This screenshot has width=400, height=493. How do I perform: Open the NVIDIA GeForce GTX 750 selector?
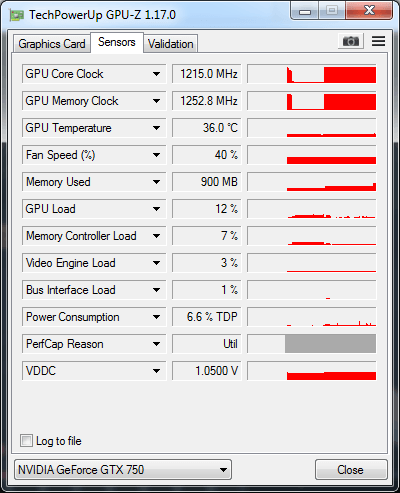(x=123, y=470)
